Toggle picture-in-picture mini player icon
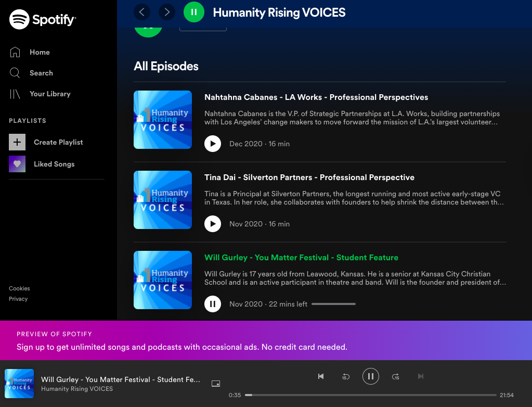532x407 pixels. (x=216, y=384)
